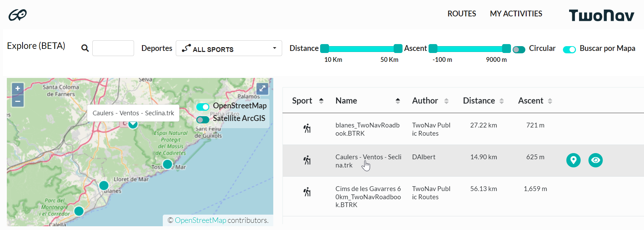Expand map to fullscreen
This screenshot has width=644, height=230.
pyautogui.click(x=262, y=89)
